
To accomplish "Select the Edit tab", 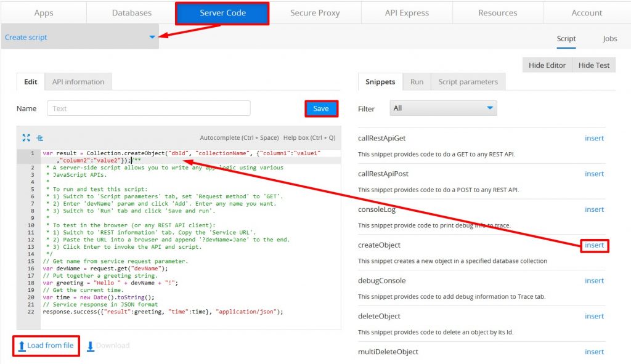I will 31,82.
